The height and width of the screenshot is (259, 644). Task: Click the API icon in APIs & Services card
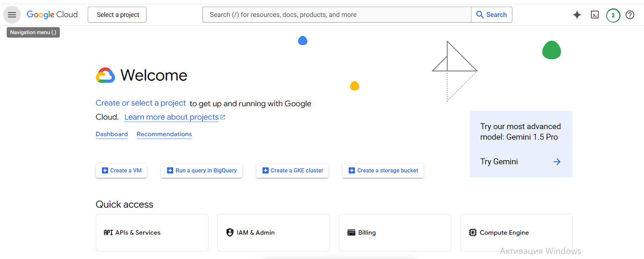108,232
